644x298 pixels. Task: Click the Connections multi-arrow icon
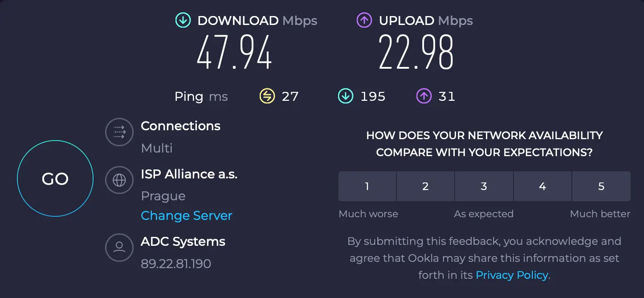point(119,132)
